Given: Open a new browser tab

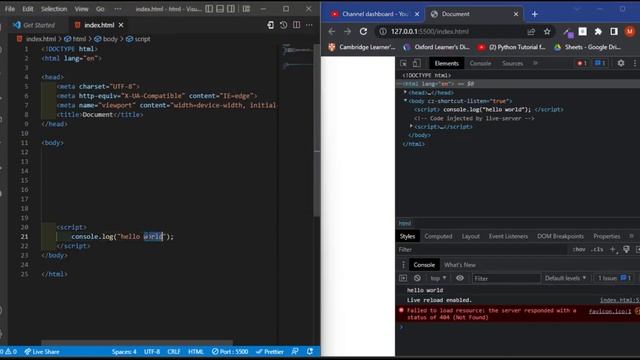Looking at the screenshot, I should (535, 14).
